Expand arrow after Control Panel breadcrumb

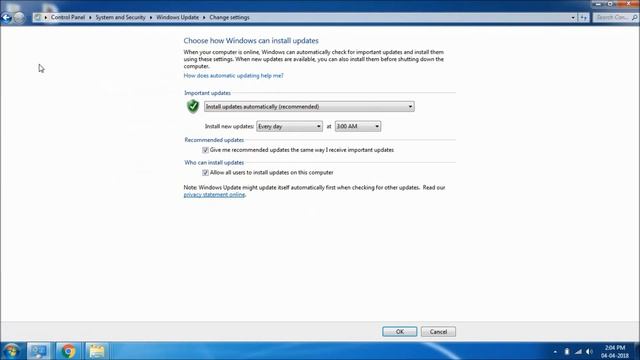click(x=90, y=18)
